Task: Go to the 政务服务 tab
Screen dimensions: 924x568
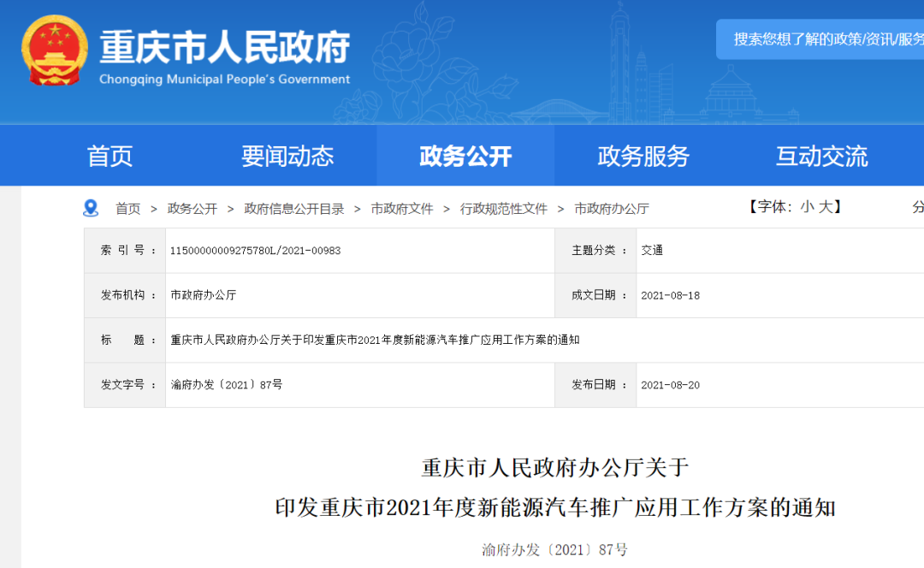Action: tap(643, 156)
